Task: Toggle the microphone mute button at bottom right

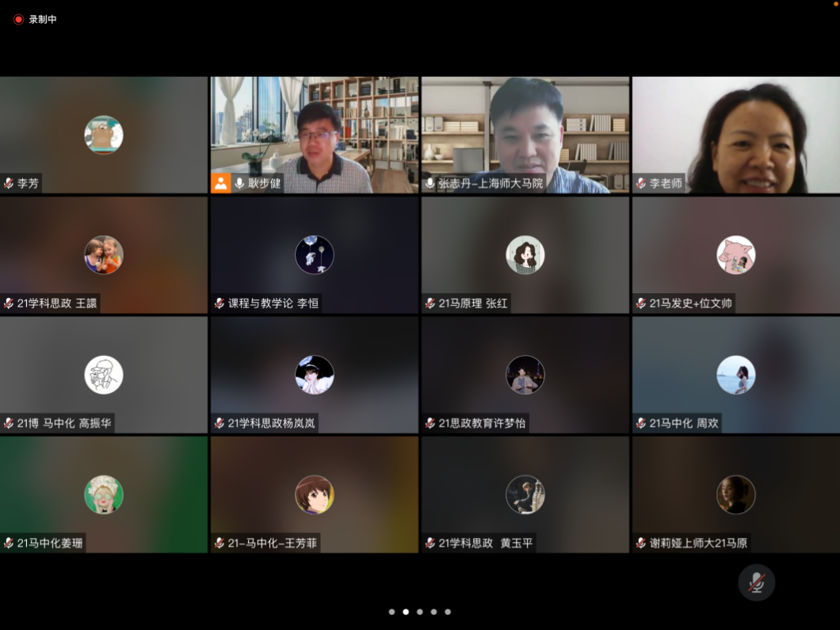Action: pyautogui.click(x=756, y=582)
